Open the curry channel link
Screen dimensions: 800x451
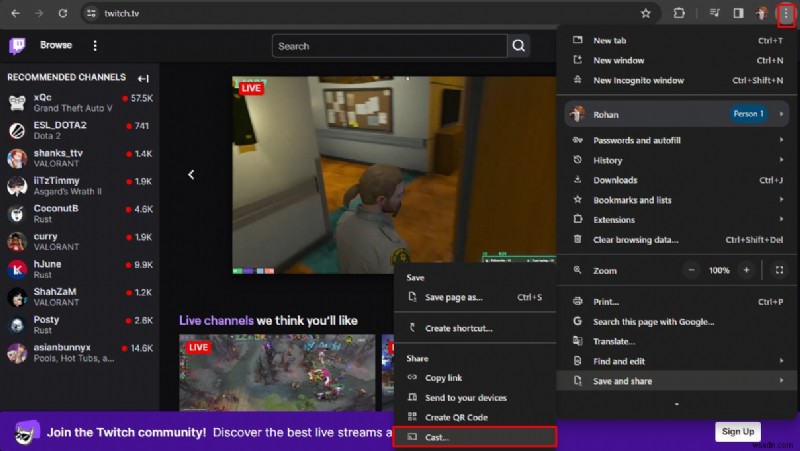pos(80,241)
